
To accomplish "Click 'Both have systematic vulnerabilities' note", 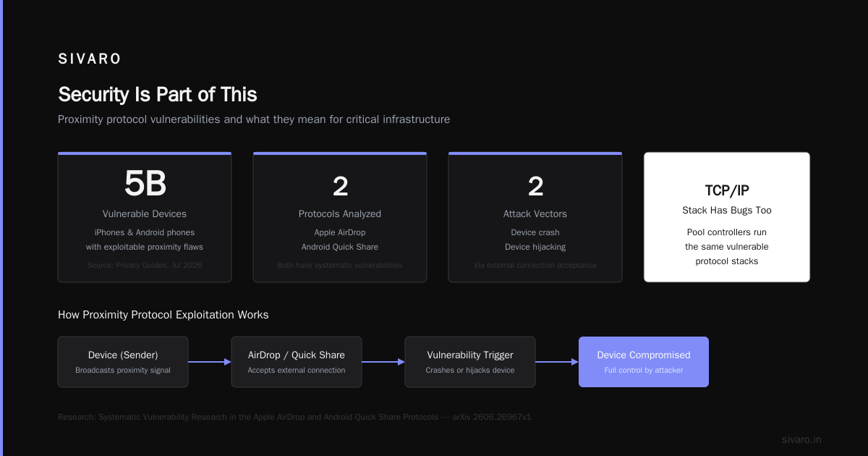I will click(x=340, y=266).
